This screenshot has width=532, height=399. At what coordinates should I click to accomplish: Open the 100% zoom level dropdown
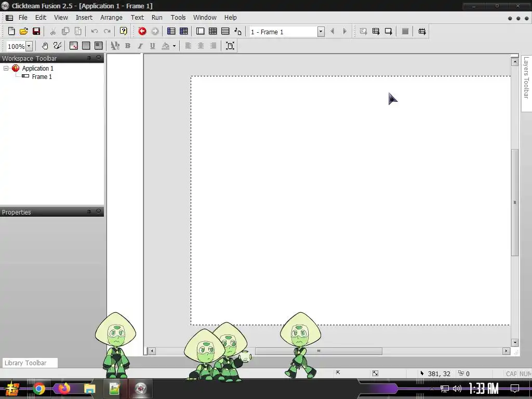coord(29,46)
